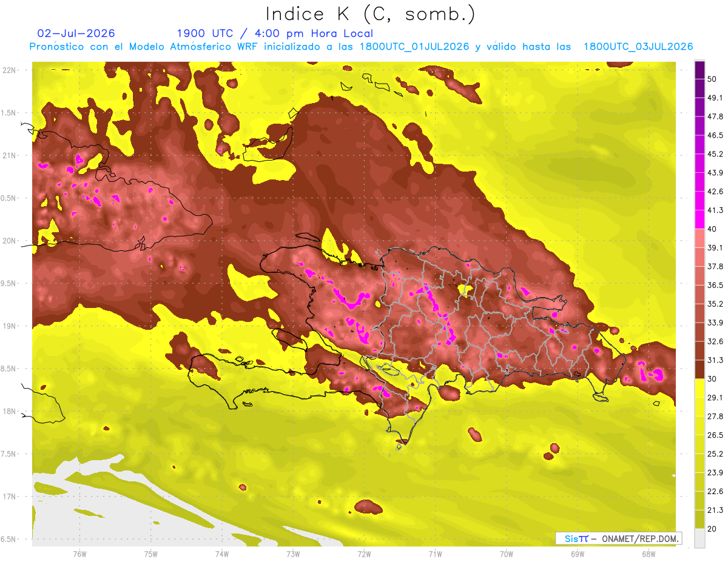The height and width of the screenshot is (562, 728).
Task: Click the colorbar value '39.1'
Action: (x=715, y=247)
